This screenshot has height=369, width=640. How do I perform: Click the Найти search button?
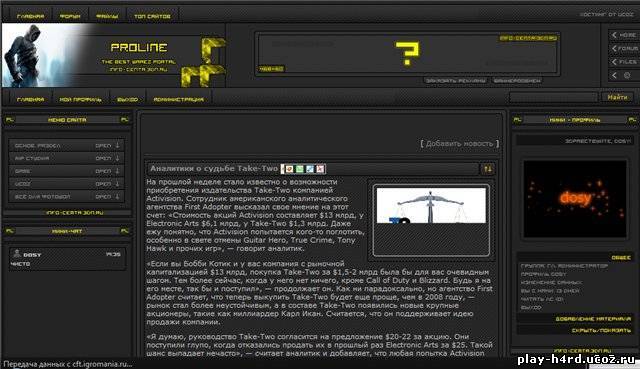click(617, 97)
